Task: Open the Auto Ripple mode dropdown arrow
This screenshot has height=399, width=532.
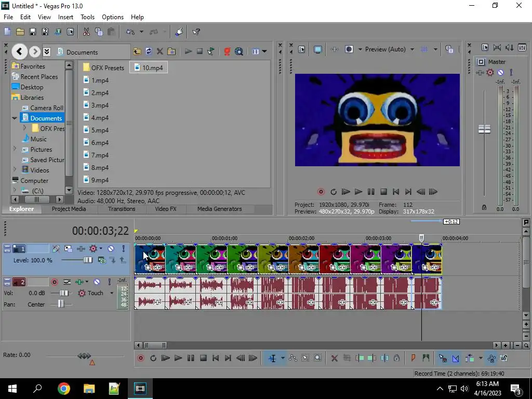Action: click(x=481, y=358)
